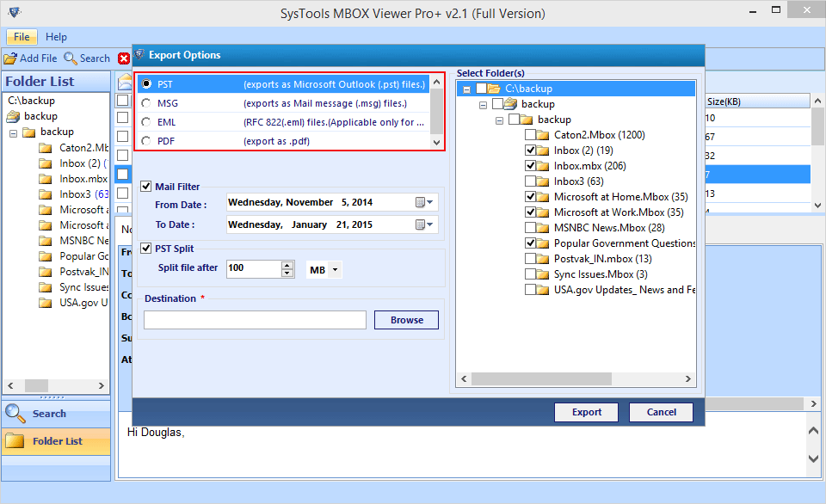
Task: Decrease the split file size with the down arrow
Action: pyautogui.click(x=287, y=273)
